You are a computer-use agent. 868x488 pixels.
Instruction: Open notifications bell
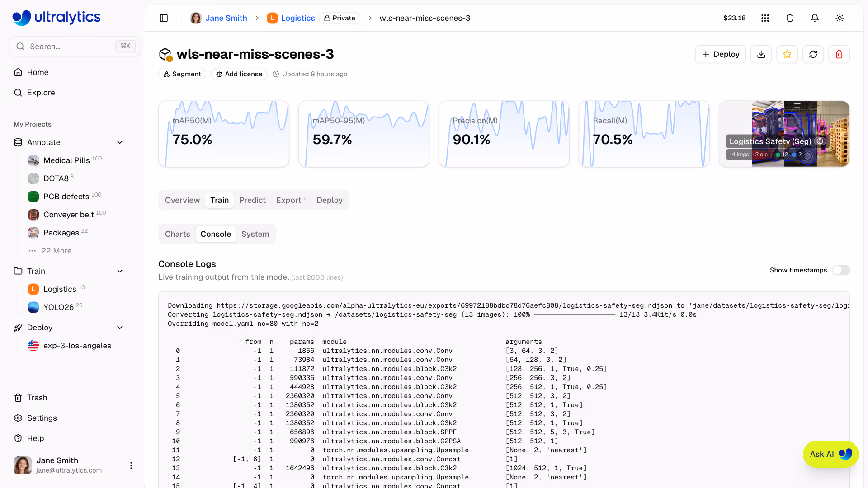click(x=815, y=18)
